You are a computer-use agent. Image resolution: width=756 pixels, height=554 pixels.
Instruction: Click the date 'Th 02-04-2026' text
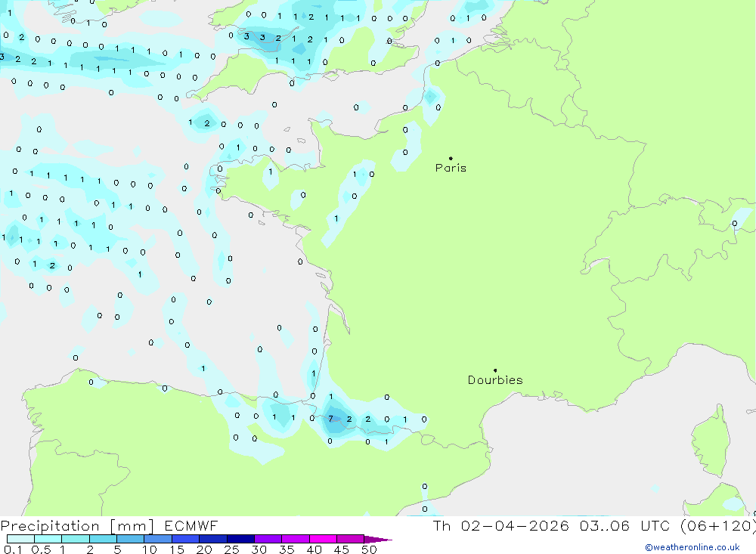pyautogui.click(x=500, y=525)
